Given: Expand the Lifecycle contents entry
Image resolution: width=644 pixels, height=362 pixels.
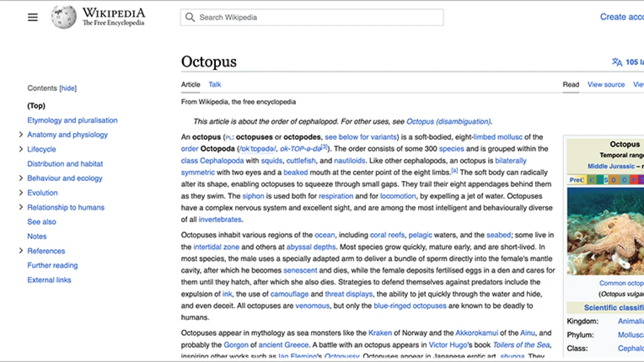Looking at the screenshot, I should (x=21, y=149).
